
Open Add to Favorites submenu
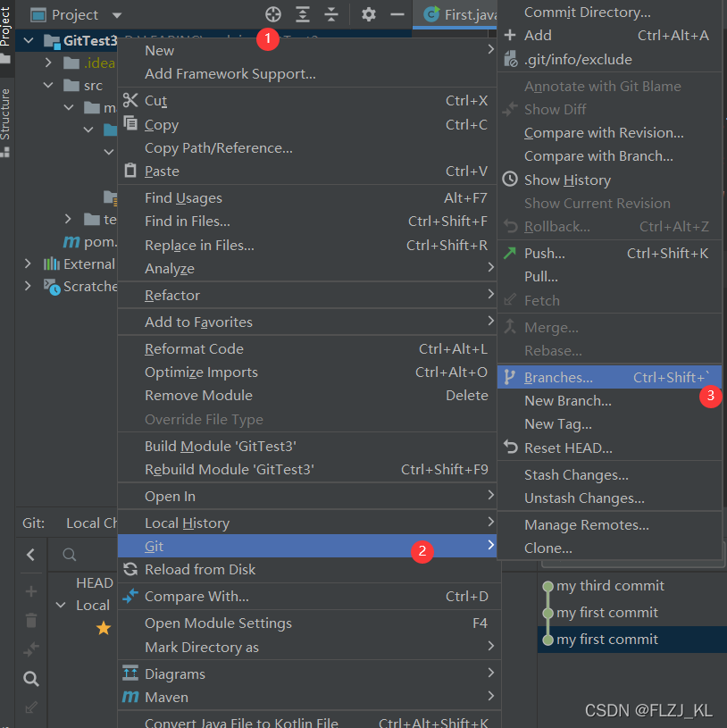[307, 322]
